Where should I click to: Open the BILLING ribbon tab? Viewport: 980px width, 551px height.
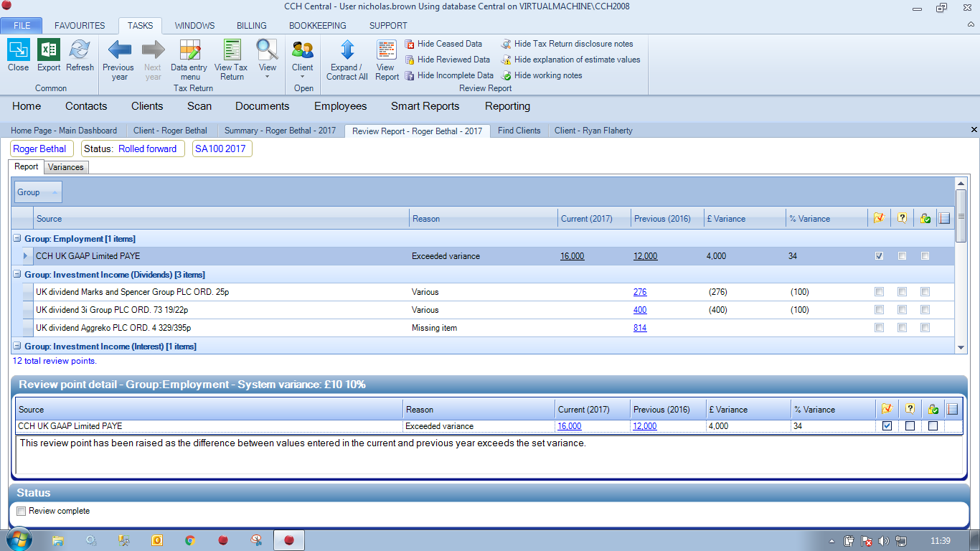(252, 26)
